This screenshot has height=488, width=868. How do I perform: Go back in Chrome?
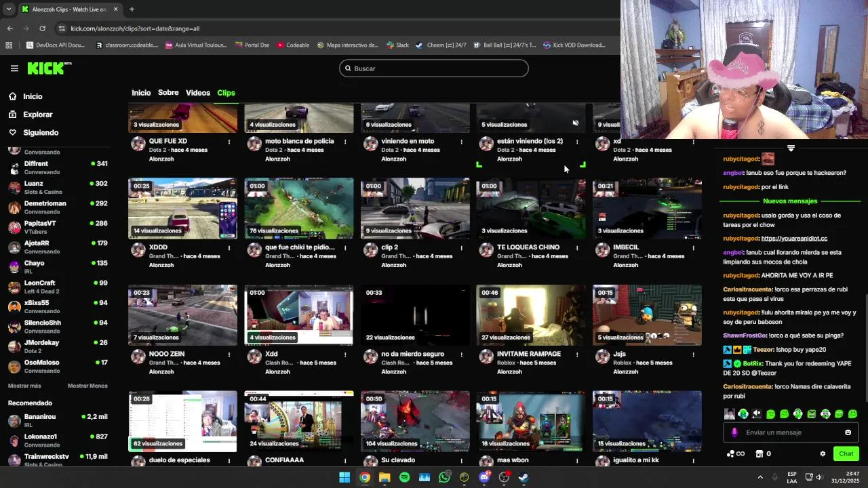(10, 28)
